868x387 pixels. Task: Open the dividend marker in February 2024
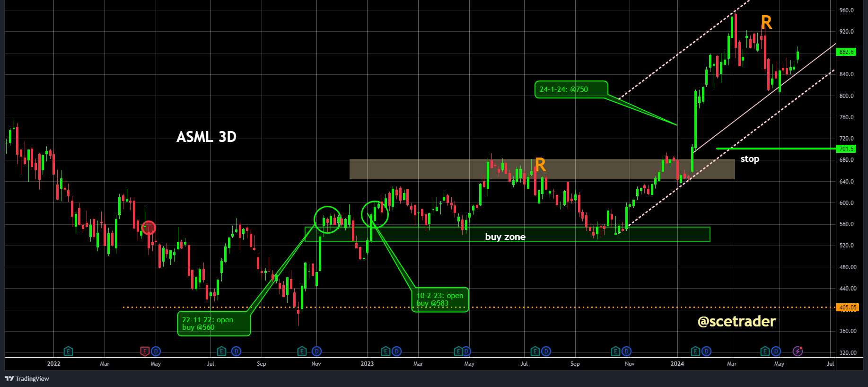706,351
